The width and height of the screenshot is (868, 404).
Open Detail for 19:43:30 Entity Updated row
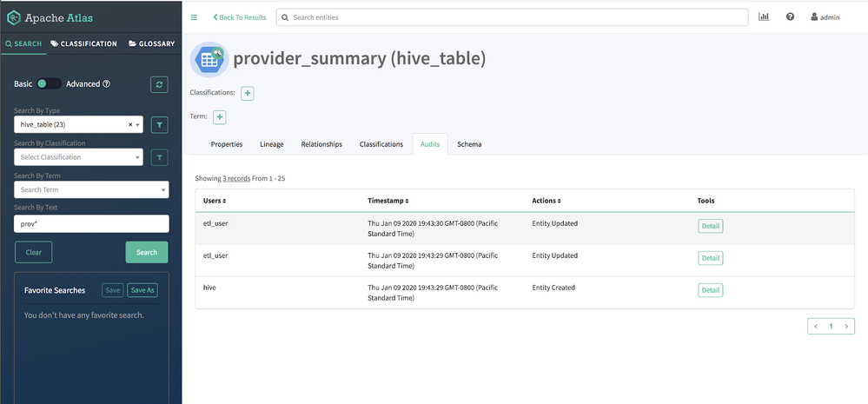[x=710, y=226]
